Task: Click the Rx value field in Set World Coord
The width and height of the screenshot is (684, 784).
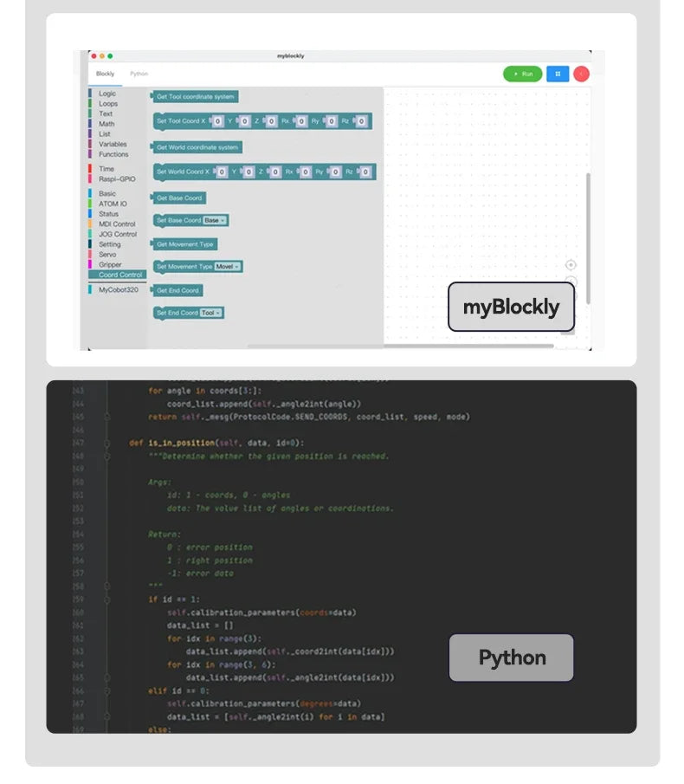Action: (306, 172)
